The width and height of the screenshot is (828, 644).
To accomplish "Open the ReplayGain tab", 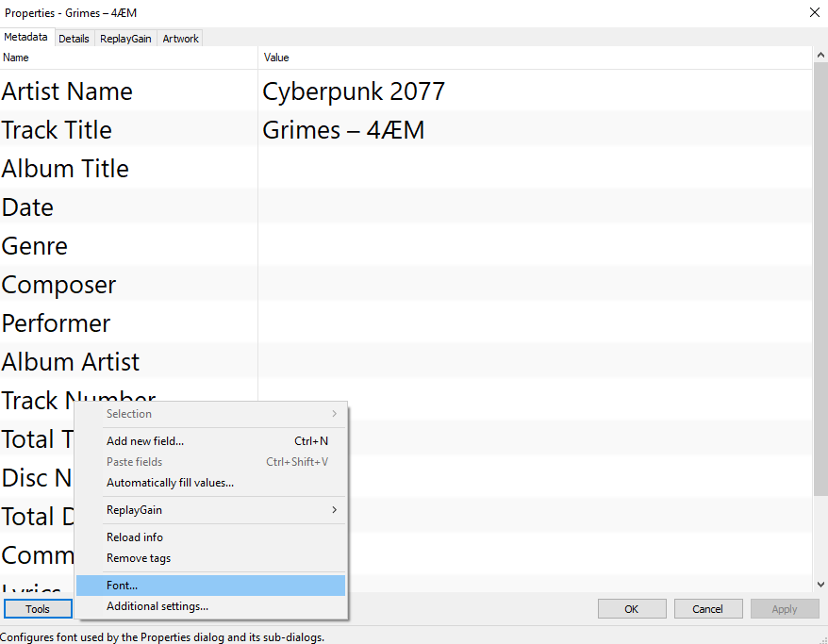I will pyautogui.click(x=125, y=39).
